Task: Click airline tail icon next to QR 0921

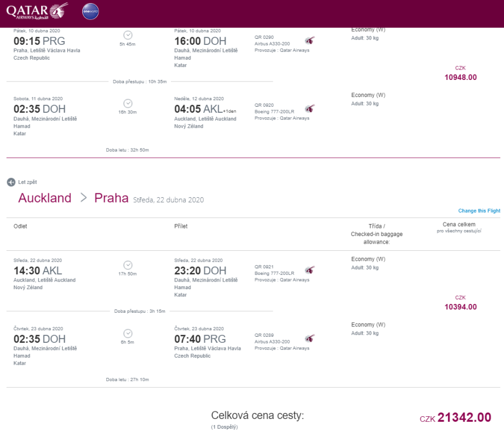Action: (x=310, y=270)
